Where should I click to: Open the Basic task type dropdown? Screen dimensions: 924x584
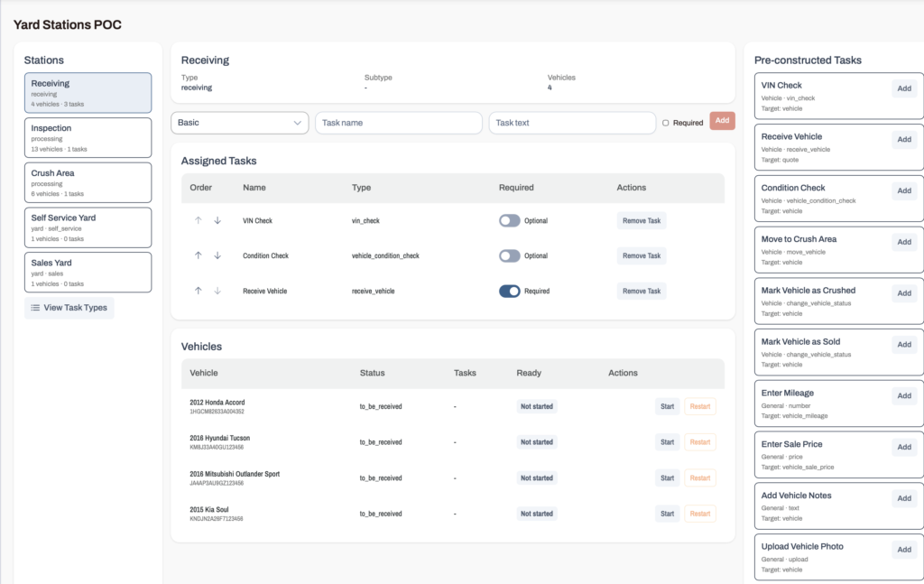(x=240, y=123)
